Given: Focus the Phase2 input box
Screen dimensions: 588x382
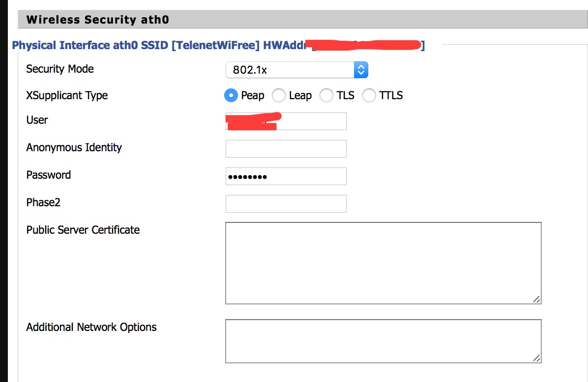Looking at the screenshot, I should click(286, 204).
